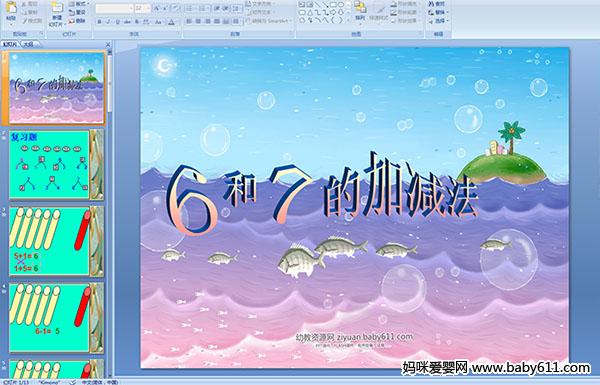Open the text columns dropdown

click(237, 21)
